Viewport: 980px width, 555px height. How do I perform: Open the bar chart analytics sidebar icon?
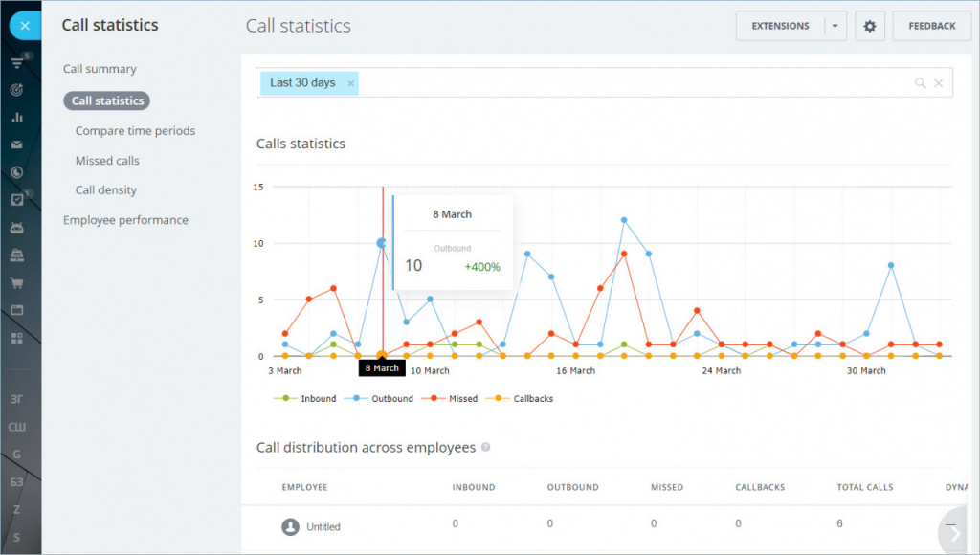coord(17,118)
